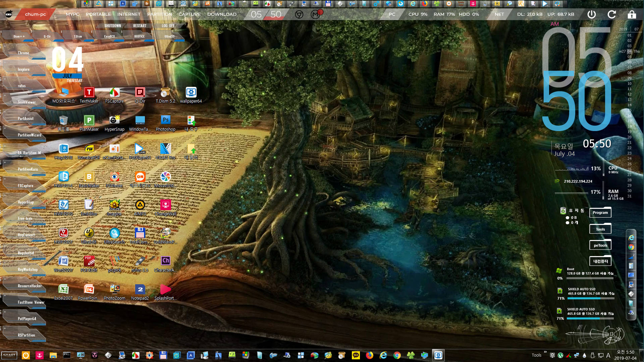Open the Photoshop desktop icon
The width and height of the screenshot is (644, 362).
point(165,123)
